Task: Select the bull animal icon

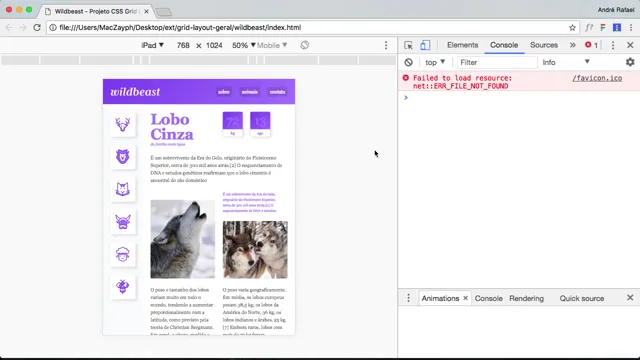Action: tap(122, 222)
